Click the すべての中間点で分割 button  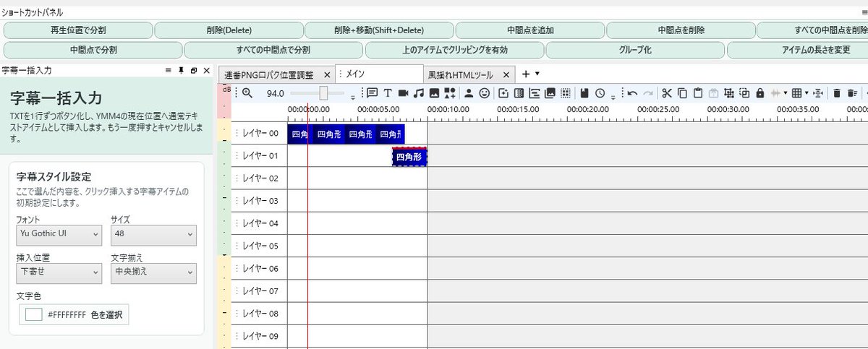273,50
